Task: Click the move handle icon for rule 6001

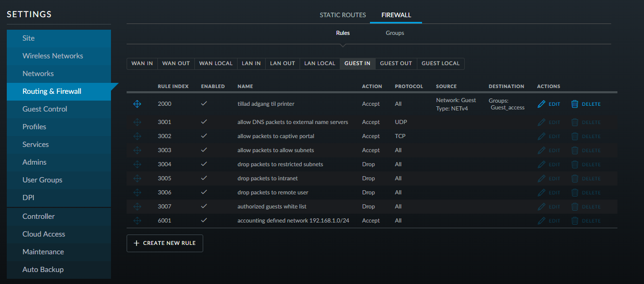Action: coord(137,221)
